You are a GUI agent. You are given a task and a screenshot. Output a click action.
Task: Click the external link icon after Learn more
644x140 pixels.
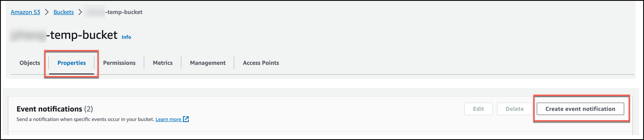coord(186,119)
